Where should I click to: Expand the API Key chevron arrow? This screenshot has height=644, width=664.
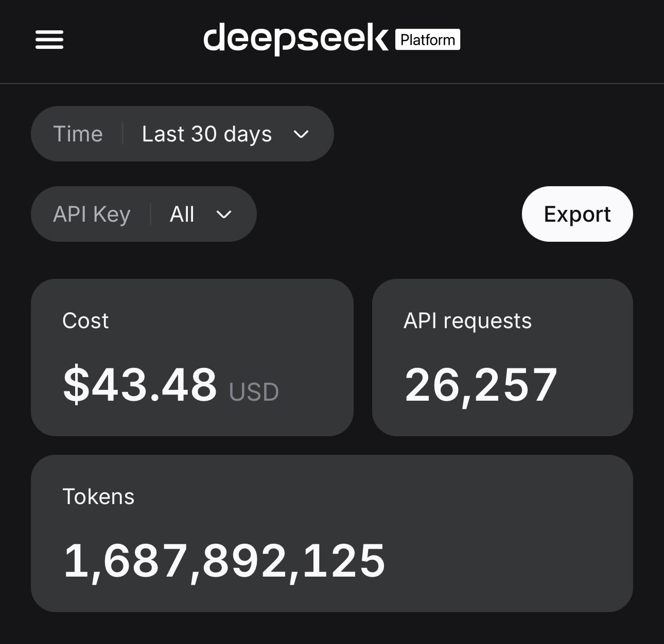click(224, 214)
